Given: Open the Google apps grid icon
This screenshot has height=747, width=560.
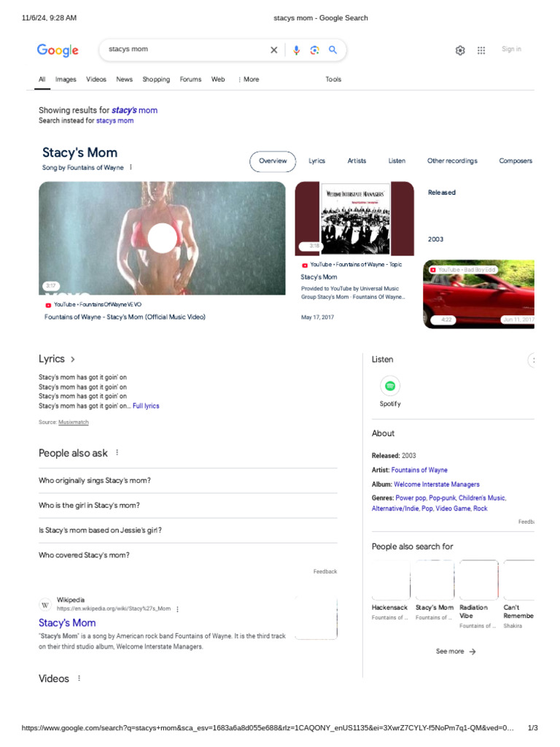Looking at the screenshot, I should [481, 50].
